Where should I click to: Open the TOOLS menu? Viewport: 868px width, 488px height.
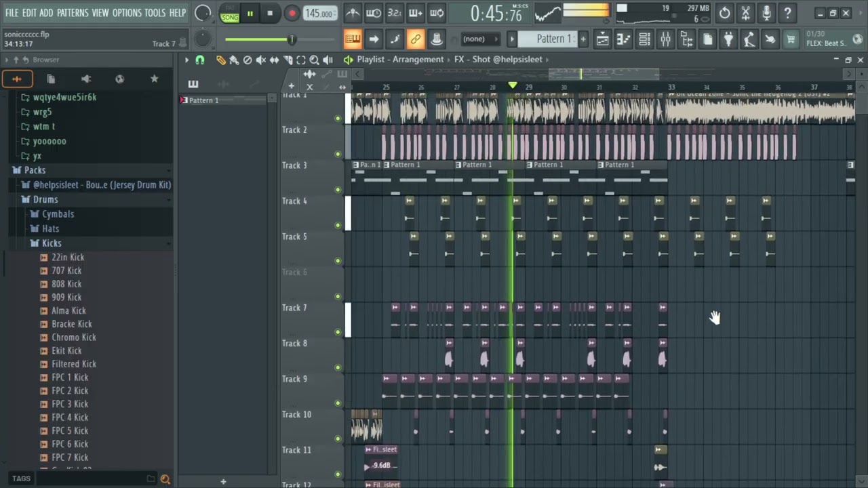(155, 13)
